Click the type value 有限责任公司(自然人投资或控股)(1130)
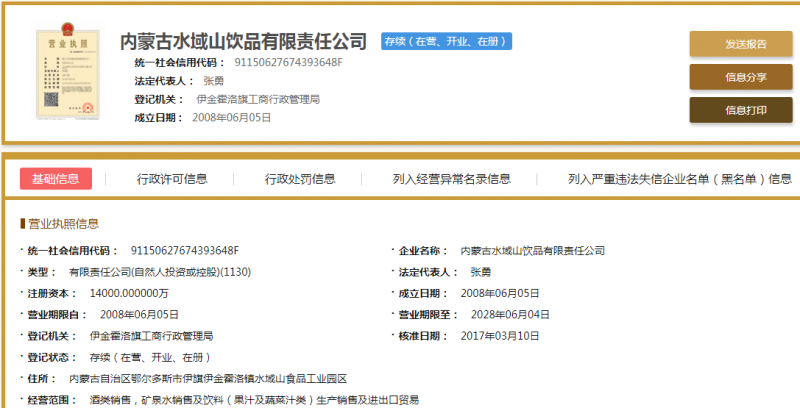Image resolution: width=800 pixels, height=408 pixels. [x=160, y=272]
